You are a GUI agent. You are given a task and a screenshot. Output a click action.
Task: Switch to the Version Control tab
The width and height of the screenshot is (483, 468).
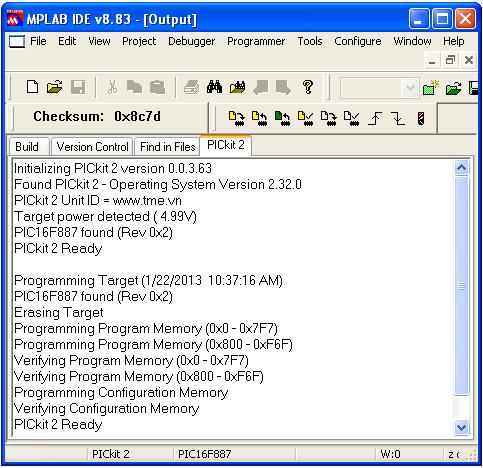92,147
